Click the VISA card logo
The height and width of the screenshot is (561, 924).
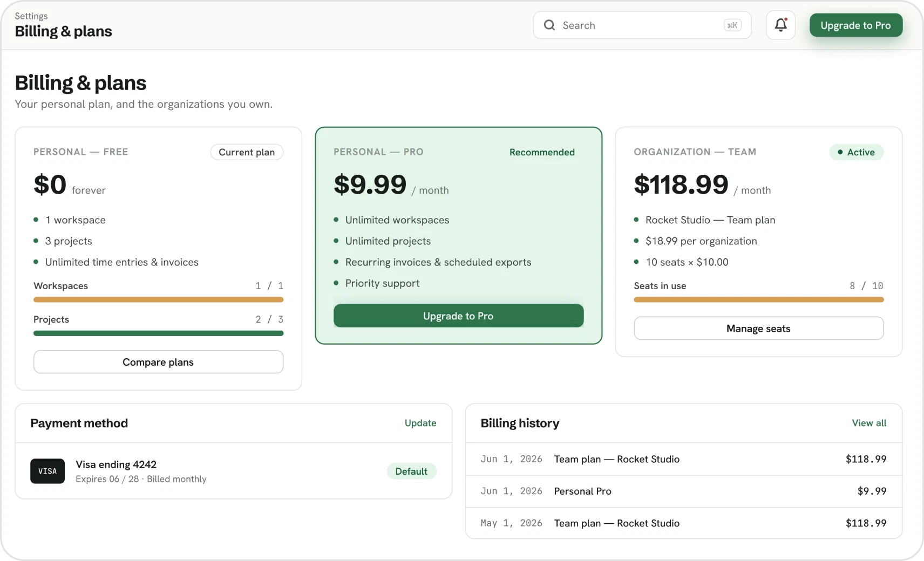click(47, 471)
